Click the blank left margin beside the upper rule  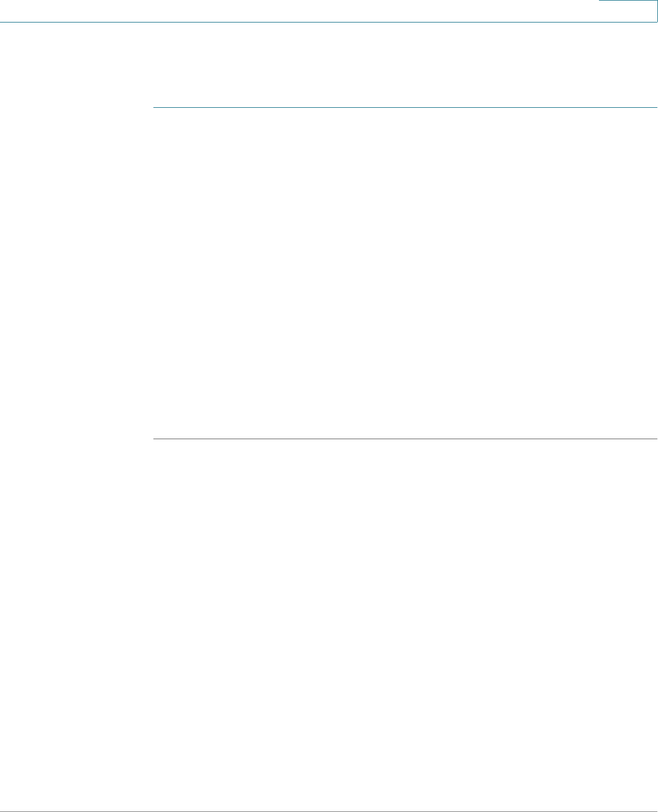coord(76,108)
